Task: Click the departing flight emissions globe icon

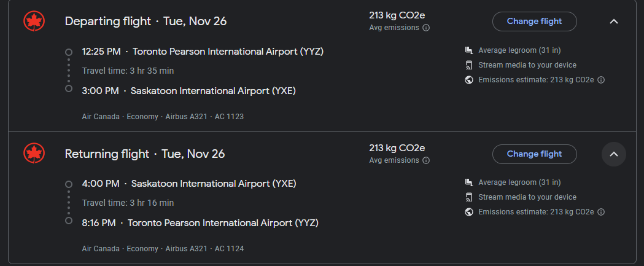Action: pos(469,80)
